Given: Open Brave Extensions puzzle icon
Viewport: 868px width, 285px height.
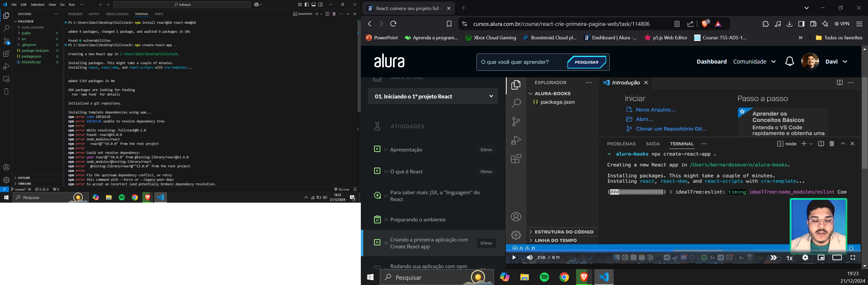Looking at the screenshot, I should [x=765, y=24].
